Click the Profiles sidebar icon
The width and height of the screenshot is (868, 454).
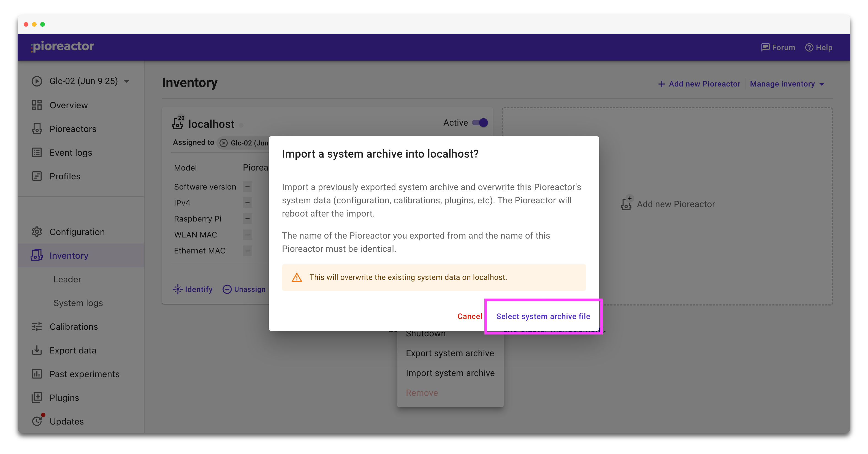[x=37, y=176]
